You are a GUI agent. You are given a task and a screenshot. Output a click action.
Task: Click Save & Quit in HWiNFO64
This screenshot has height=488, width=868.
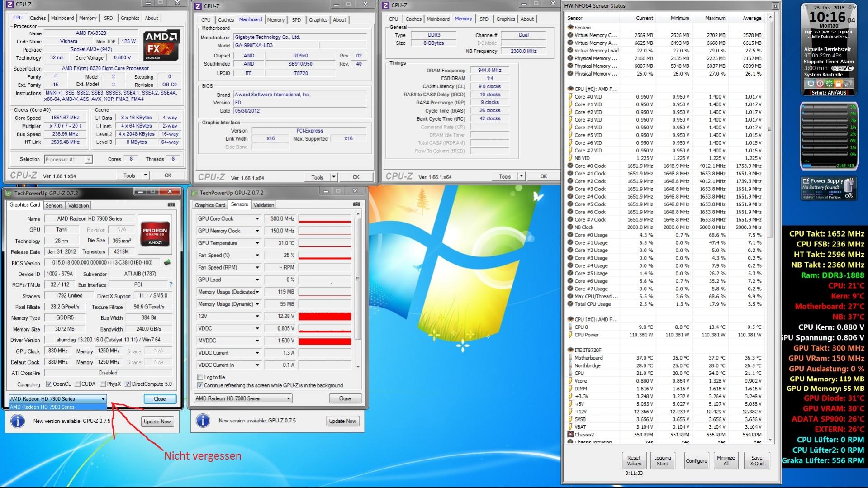point(757,460)
